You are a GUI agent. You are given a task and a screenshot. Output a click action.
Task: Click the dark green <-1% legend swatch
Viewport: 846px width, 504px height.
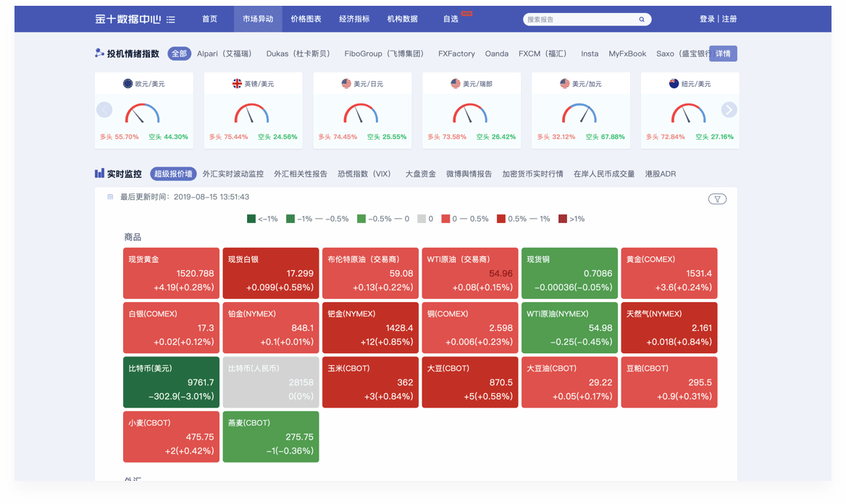[251, 219]
